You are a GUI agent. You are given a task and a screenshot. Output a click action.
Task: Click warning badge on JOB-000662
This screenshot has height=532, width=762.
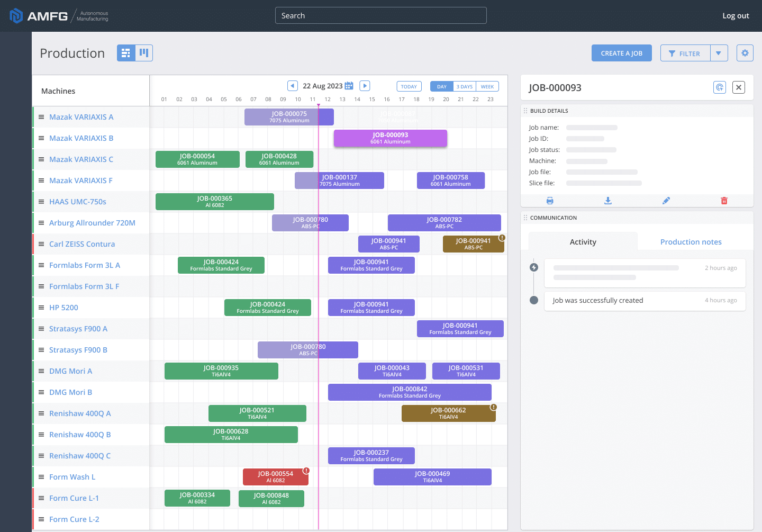[493, 407]
